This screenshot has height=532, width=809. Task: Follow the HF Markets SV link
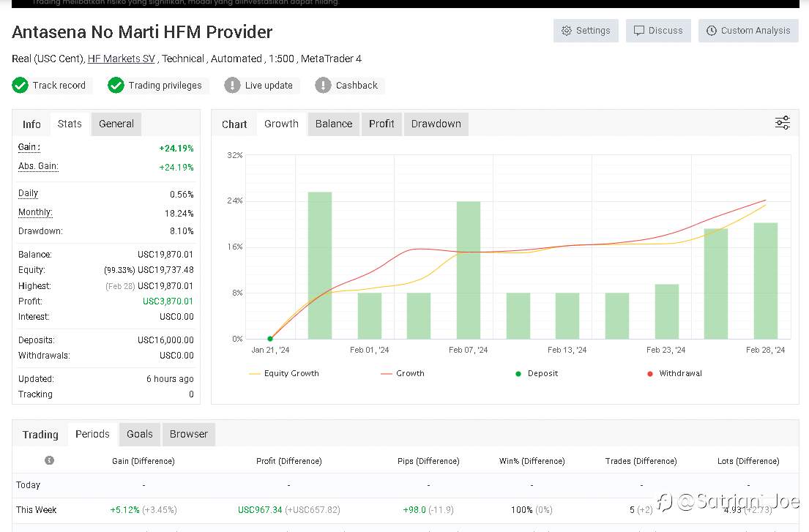(122, 59)
